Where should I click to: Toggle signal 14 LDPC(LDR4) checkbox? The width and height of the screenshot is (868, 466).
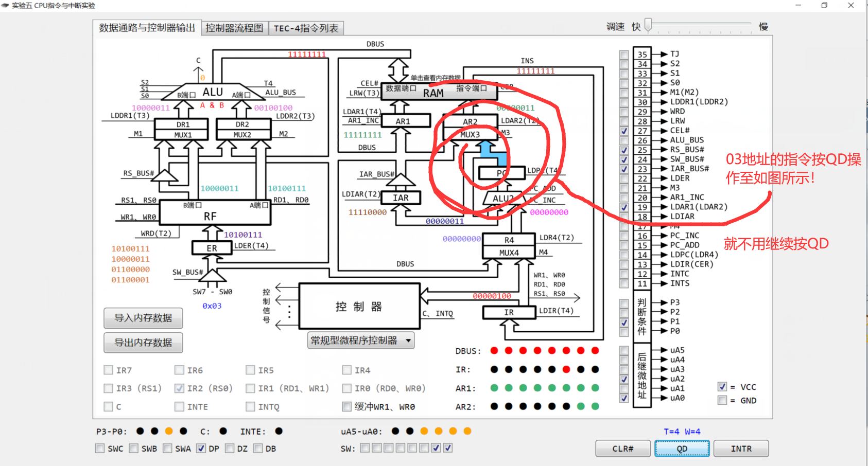[624, 255]
